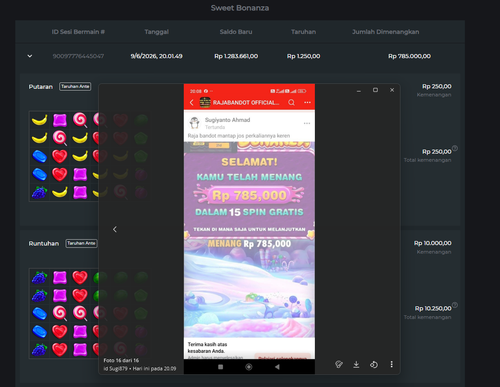This screenshot has height=387, width=500.
Task: Click Sugiyanto Ahmad's penguin avatar
Action: [195, 123]
